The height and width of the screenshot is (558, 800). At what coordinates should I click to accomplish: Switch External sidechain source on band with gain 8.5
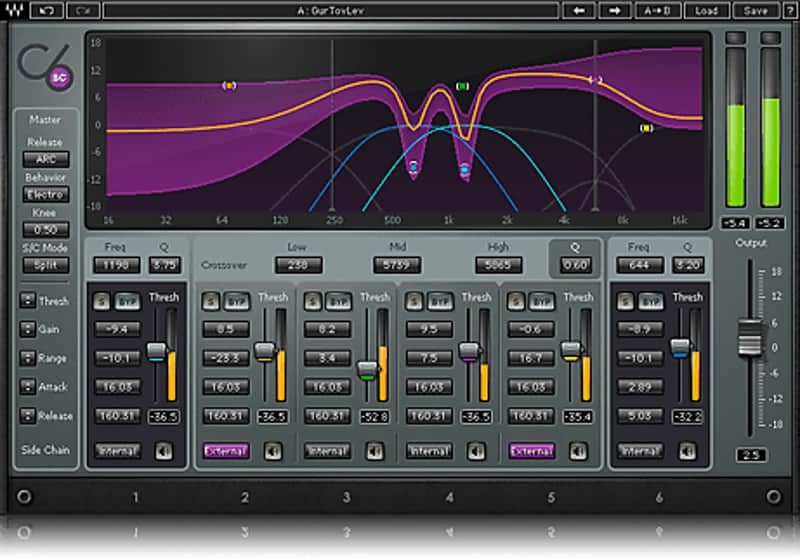[x=226, y=451]
